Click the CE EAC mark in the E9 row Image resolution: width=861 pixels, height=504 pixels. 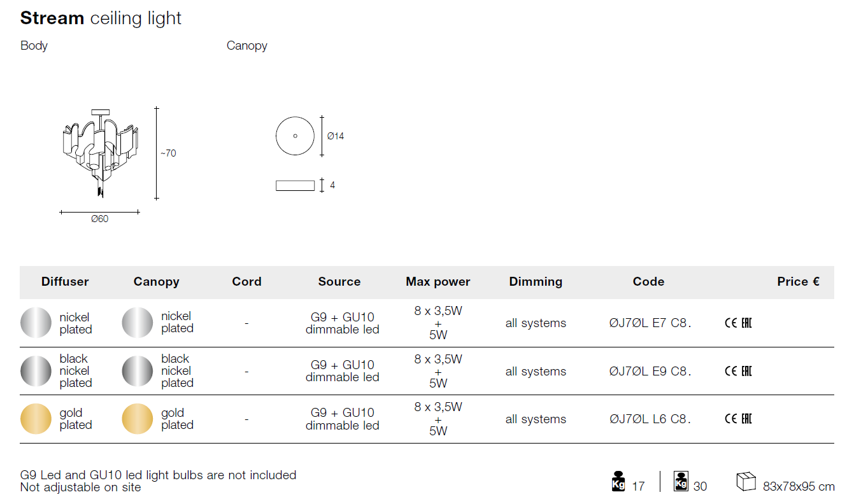[739, 371]
